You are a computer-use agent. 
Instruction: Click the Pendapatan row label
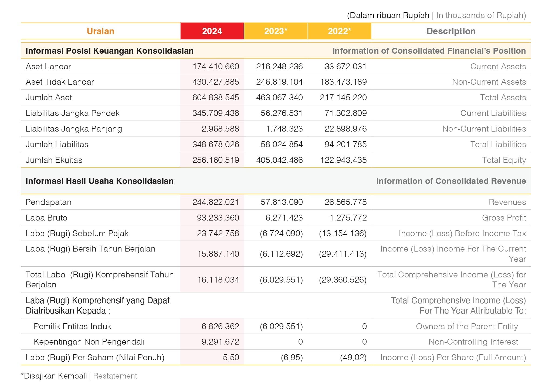pos(49,202)
